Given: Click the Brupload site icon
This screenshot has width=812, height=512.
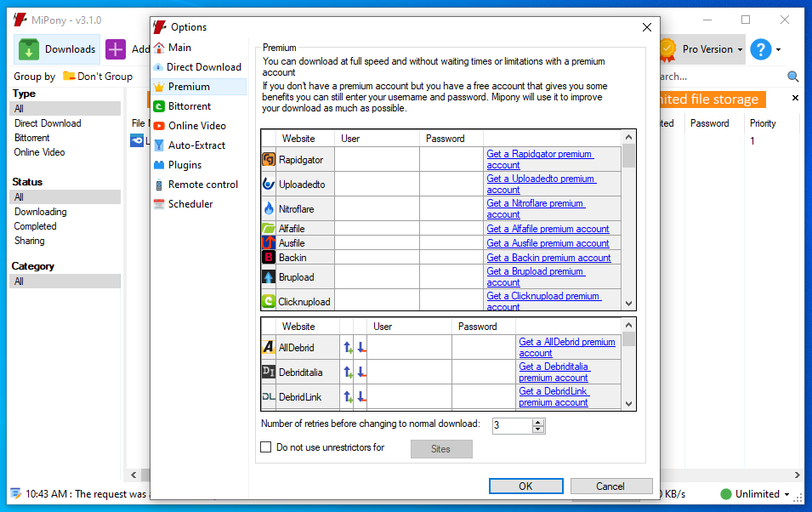Looking at the screenshot, I should click(269, 276).
